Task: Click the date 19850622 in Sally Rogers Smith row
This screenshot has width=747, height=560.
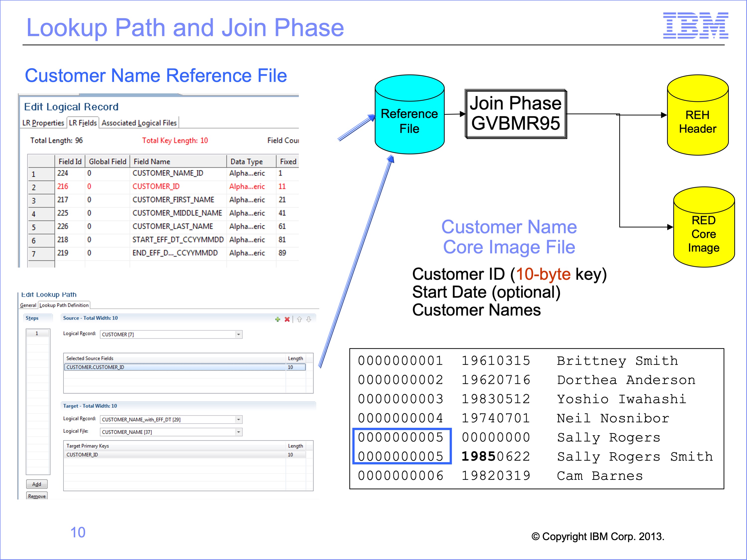Action: point(496,456)
